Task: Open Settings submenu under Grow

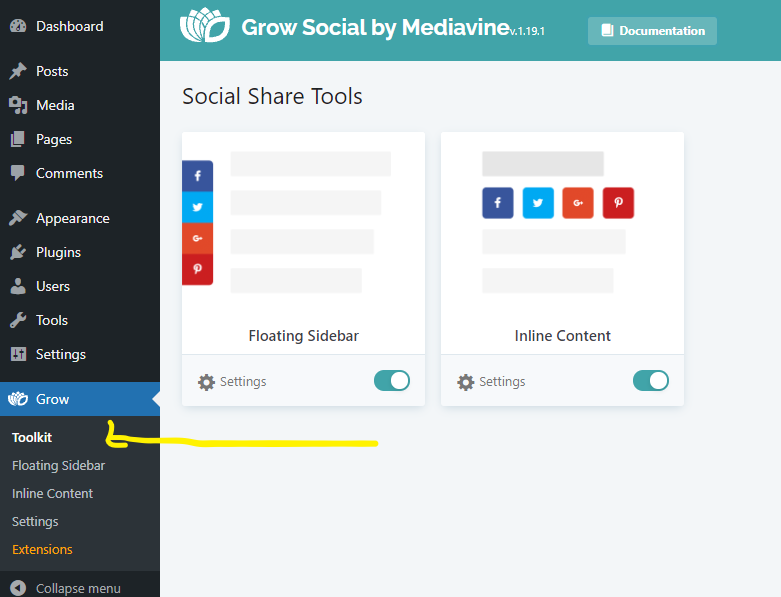Action: click(x=35, y=521)
